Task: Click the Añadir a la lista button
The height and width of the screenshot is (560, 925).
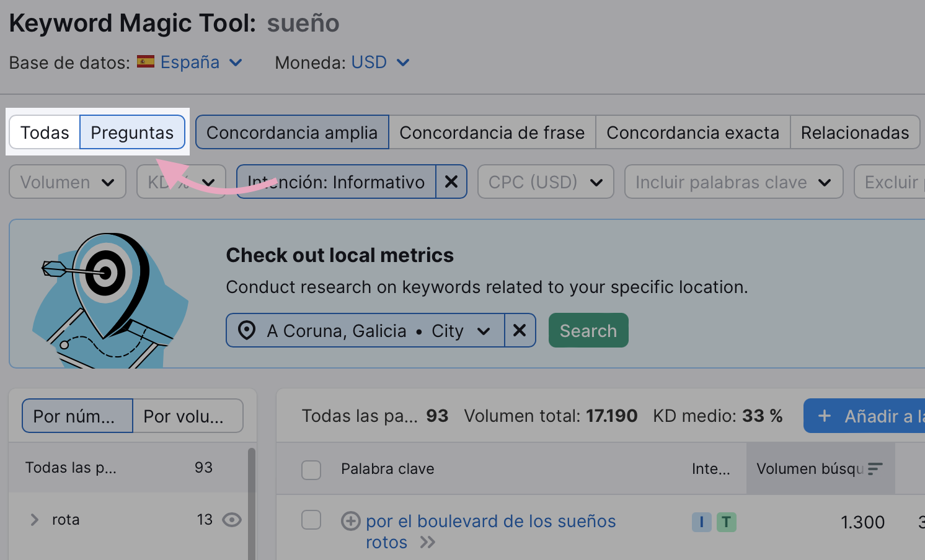Action: [x=864, y=416]
